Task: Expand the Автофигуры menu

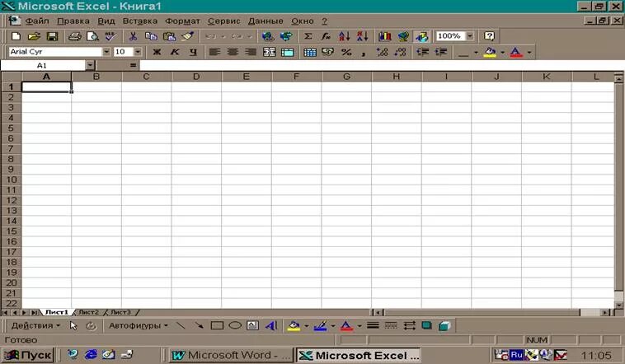Action: [x=138, y=326]
